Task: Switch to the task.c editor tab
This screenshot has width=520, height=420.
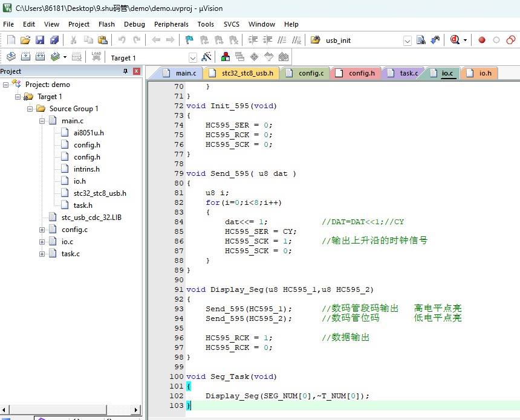Action: click(x=408, y=73)
